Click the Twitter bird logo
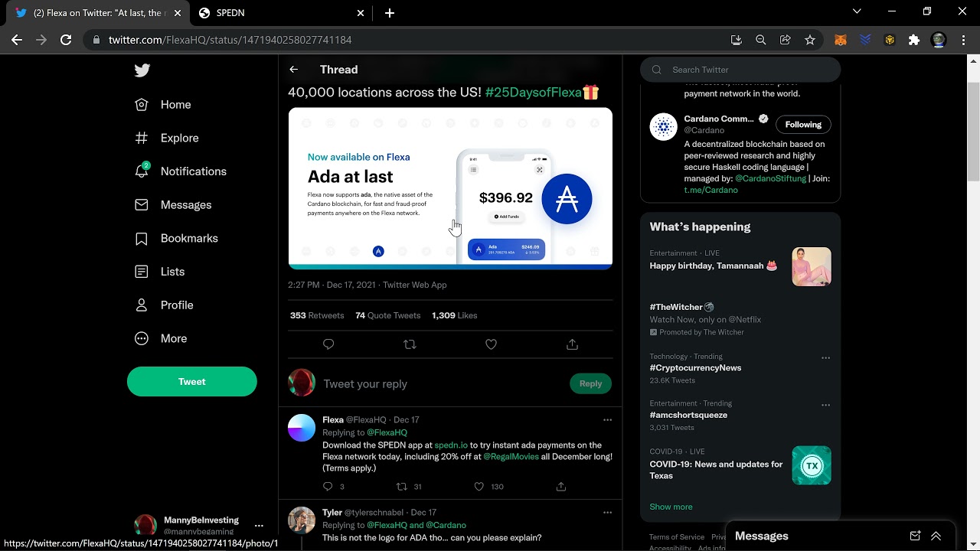The width and height of the screenshot is (980, 551). coord(142,70)
